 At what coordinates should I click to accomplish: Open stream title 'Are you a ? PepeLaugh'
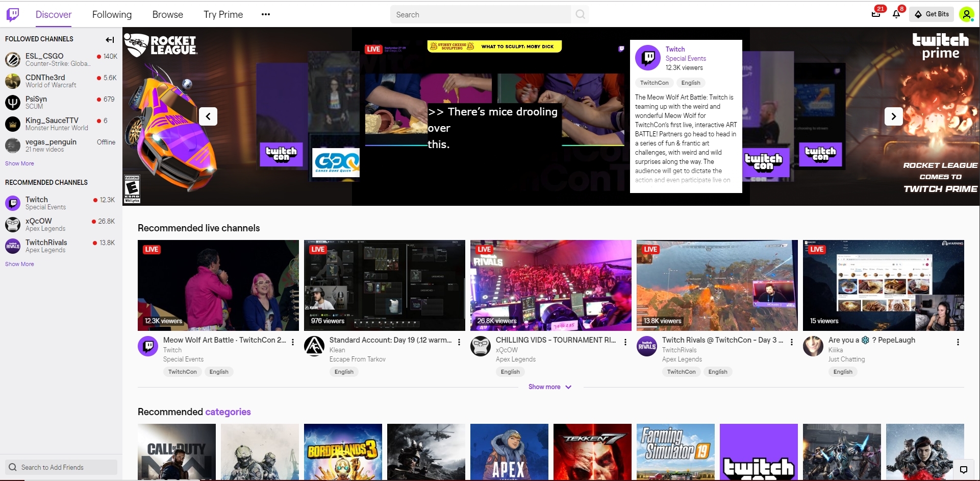[872, 340]
